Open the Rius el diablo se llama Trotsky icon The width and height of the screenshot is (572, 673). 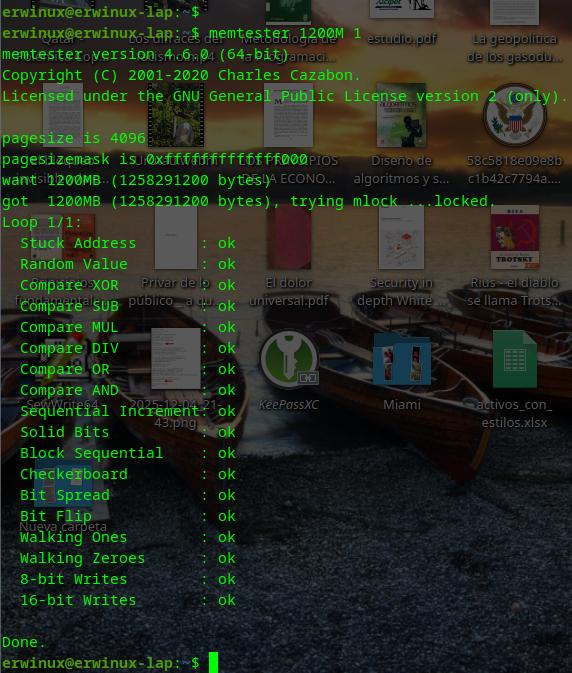coord(514,237)
